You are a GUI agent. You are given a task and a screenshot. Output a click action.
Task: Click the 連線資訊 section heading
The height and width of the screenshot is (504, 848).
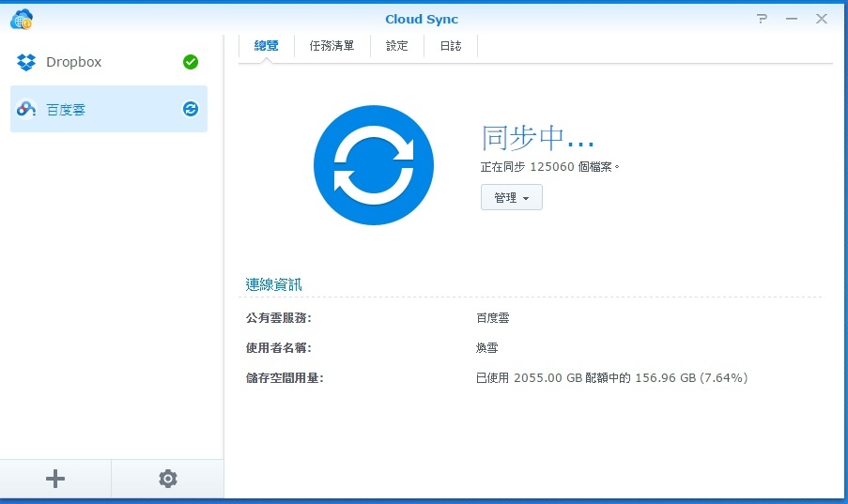click(273, 284)
